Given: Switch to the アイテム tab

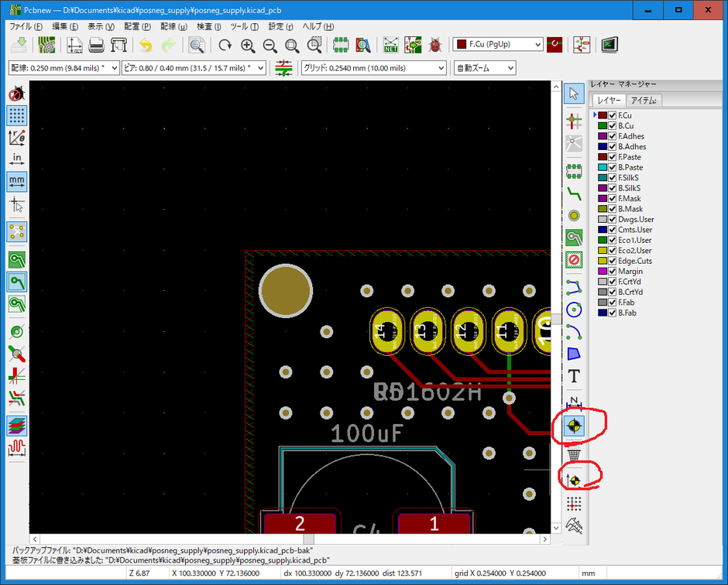Looking at the screenshot, I should pyautogui.click(x=644, y=100).
